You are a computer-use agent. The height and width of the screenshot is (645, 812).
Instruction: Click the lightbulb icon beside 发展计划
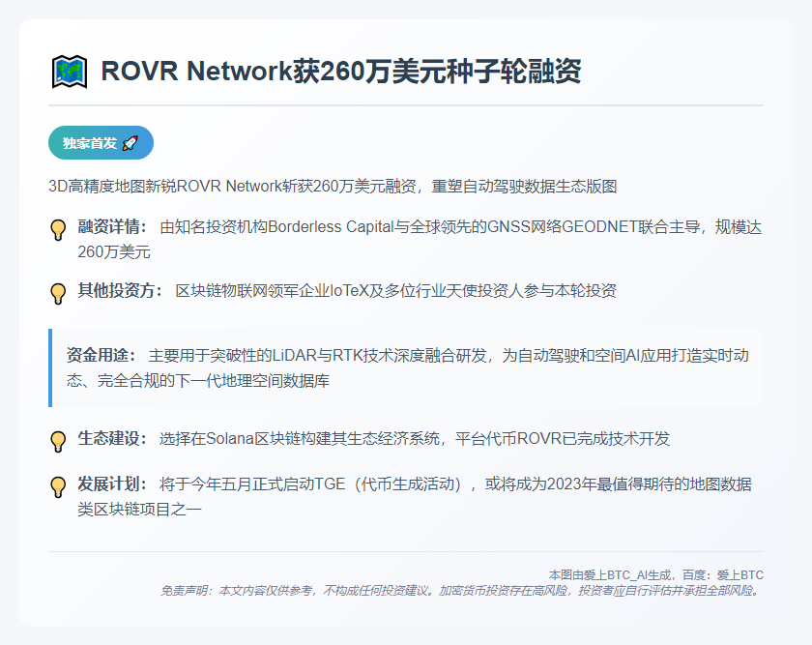point(58,487)
